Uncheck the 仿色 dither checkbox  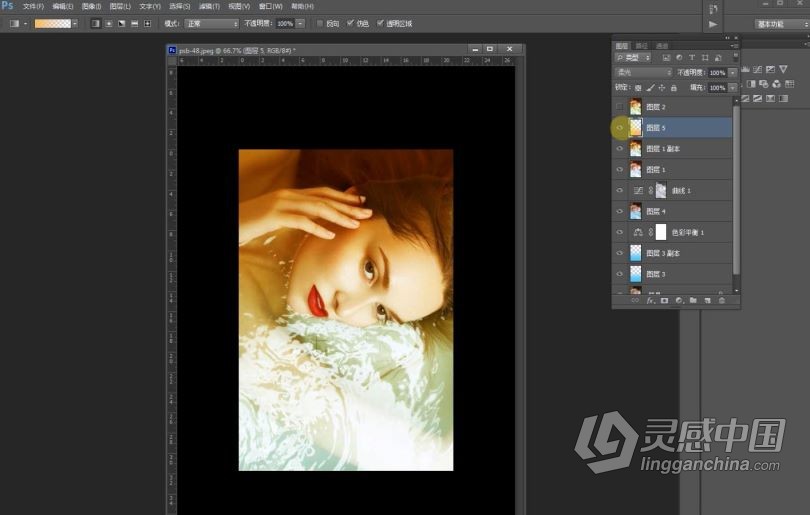point(350,23)
